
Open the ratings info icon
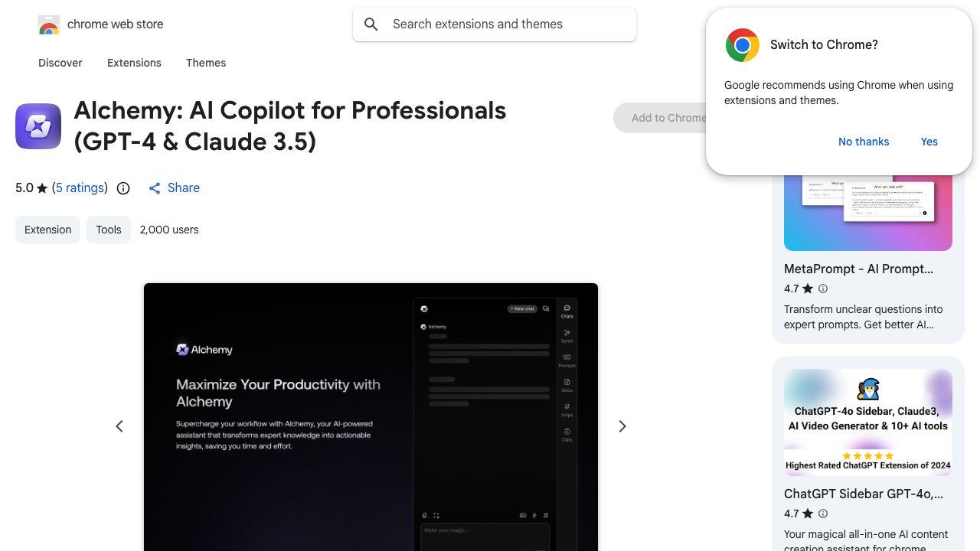(x=123, y=188)
